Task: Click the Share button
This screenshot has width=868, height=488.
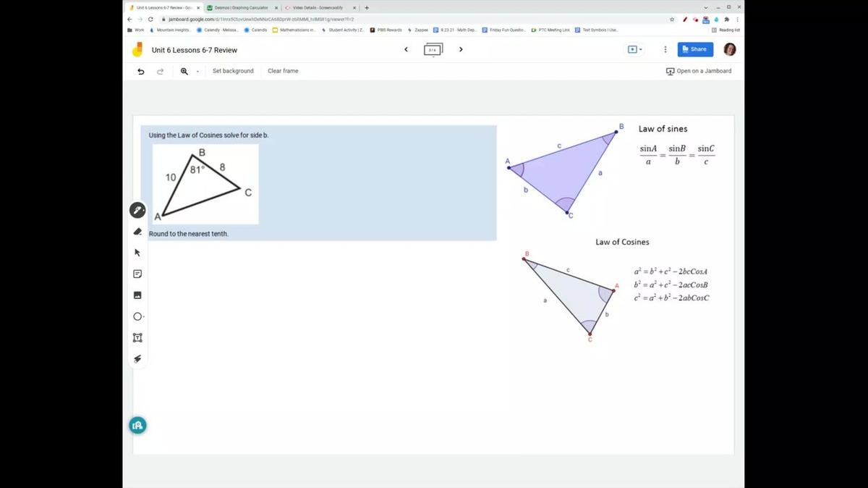Action: (694, 49)
